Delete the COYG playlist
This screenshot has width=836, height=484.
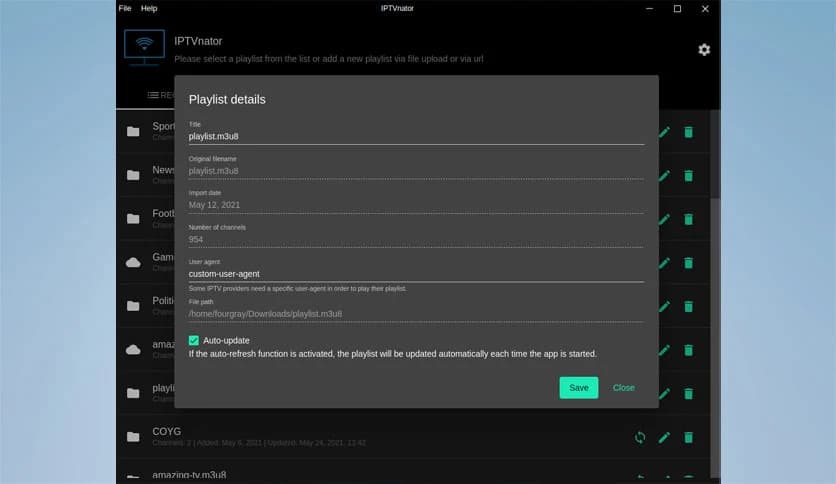(688, 438)
